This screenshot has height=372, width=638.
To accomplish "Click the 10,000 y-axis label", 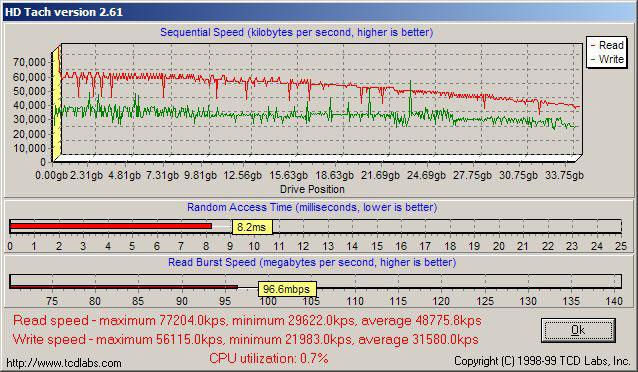I will coord(29,148).
